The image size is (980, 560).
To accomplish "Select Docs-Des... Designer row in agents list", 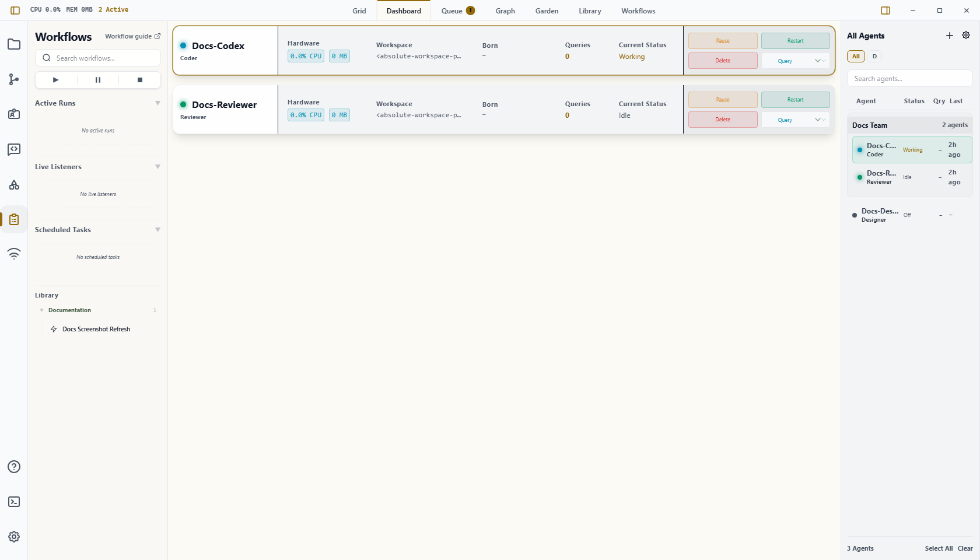I will pyautogui.click(x=910, y=215).
